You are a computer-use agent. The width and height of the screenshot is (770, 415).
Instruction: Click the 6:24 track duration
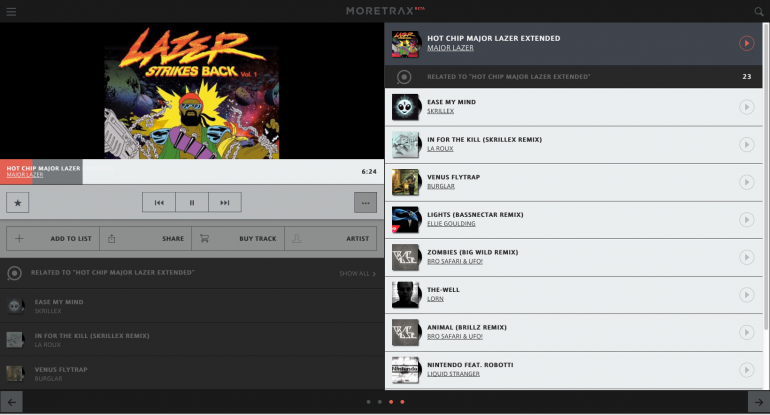click(369, 171)
